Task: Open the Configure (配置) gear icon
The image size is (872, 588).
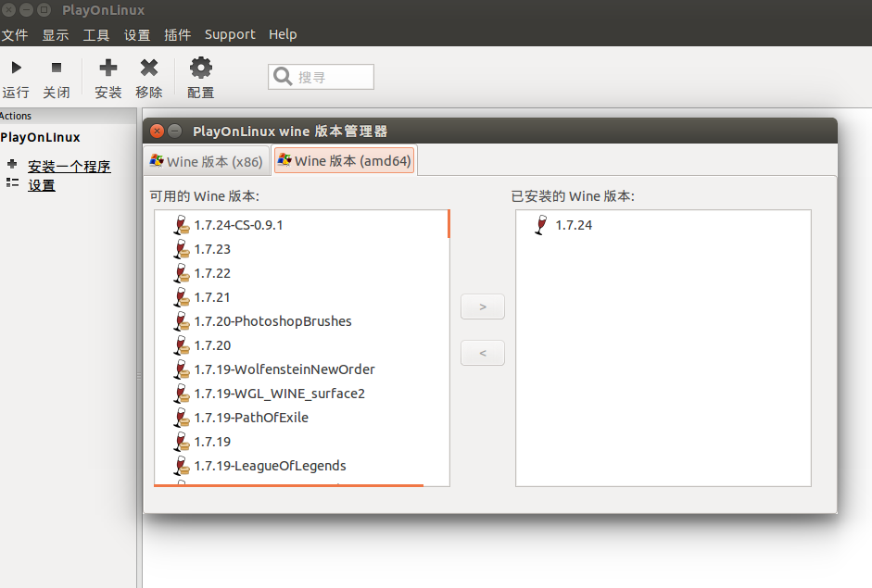Action: point(201,68)
